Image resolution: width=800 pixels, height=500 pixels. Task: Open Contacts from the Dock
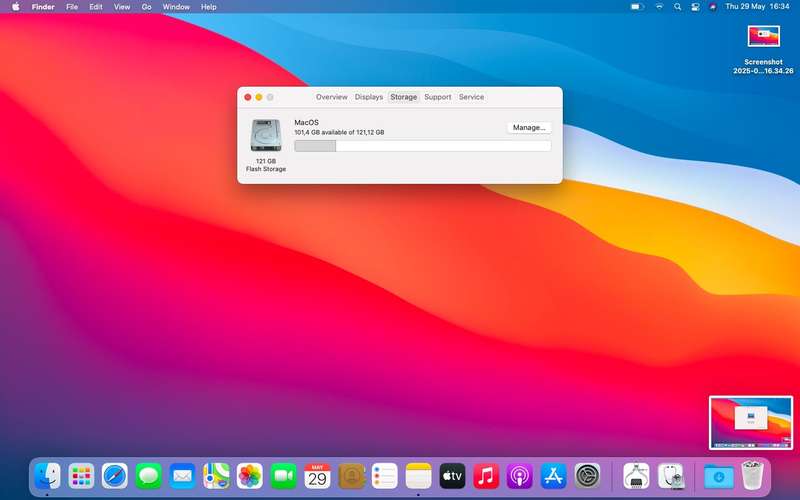351,476
